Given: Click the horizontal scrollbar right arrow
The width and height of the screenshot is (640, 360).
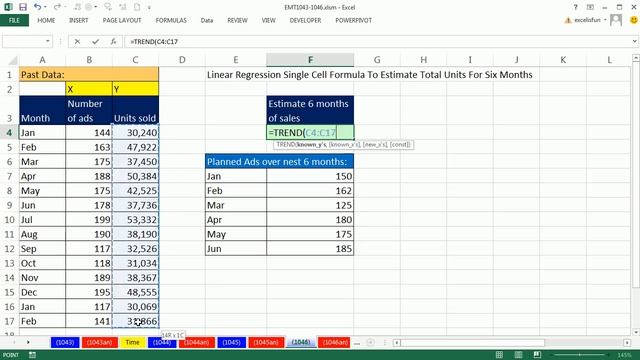Looking at the screenshot, I should pos(627,342).
